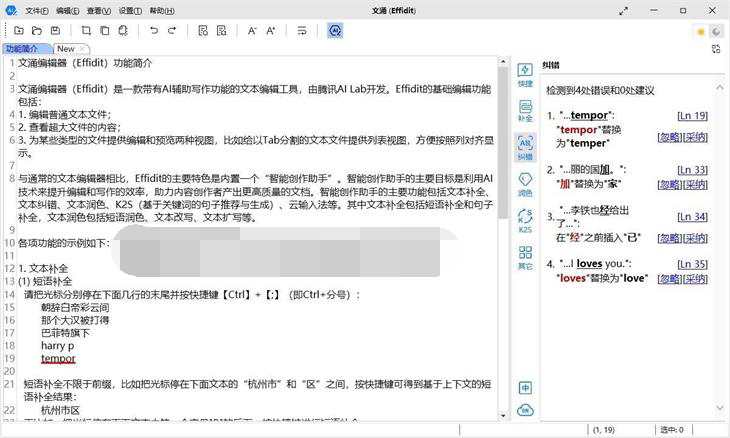The image size is (730, 438).
Task: Open the 润色 polishing panel
Action: click(525, 185)
